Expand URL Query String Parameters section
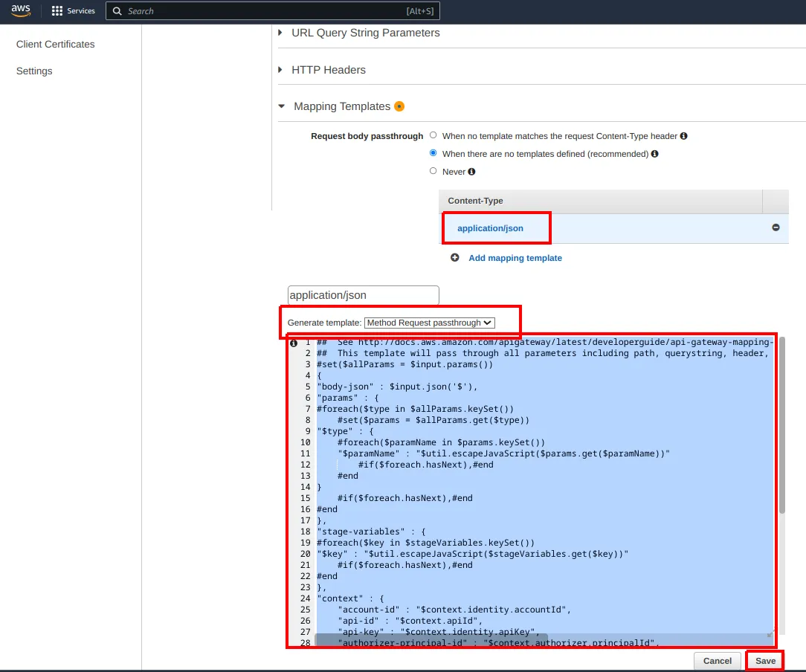The image size is (806, 672). tap(366, 33)
